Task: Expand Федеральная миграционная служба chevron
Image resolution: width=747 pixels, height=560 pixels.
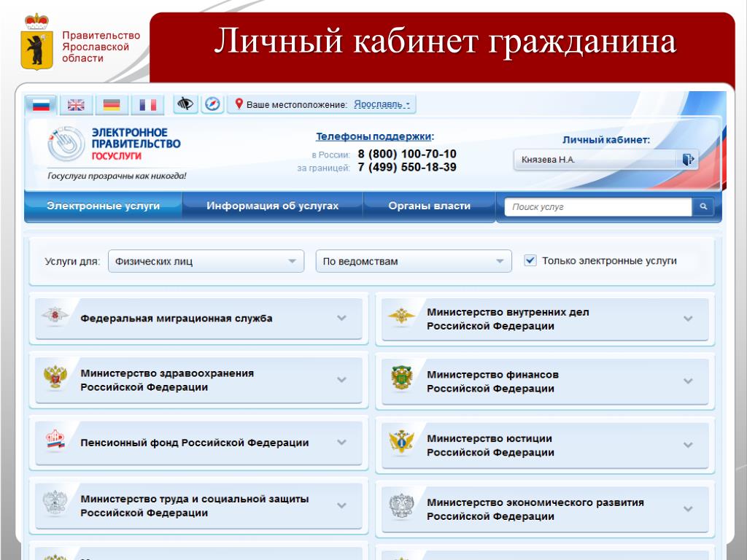Action: (341, 318)
